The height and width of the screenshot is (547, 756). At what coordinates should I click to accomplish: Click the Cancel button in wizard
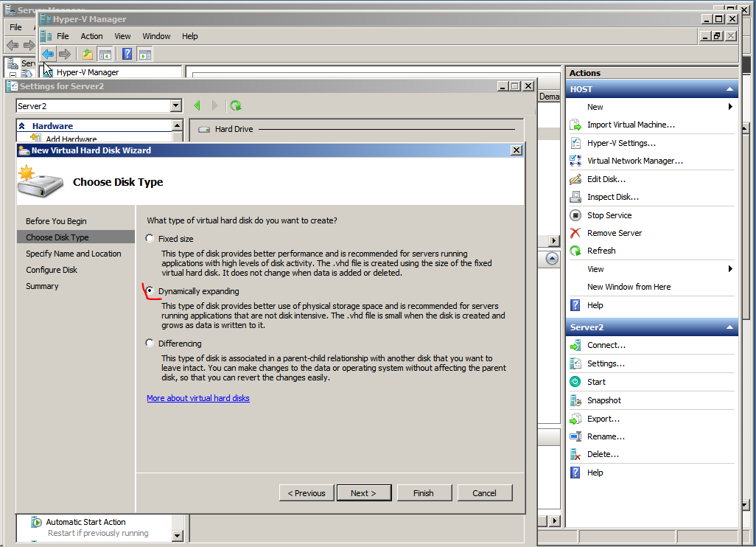(485, 493)
